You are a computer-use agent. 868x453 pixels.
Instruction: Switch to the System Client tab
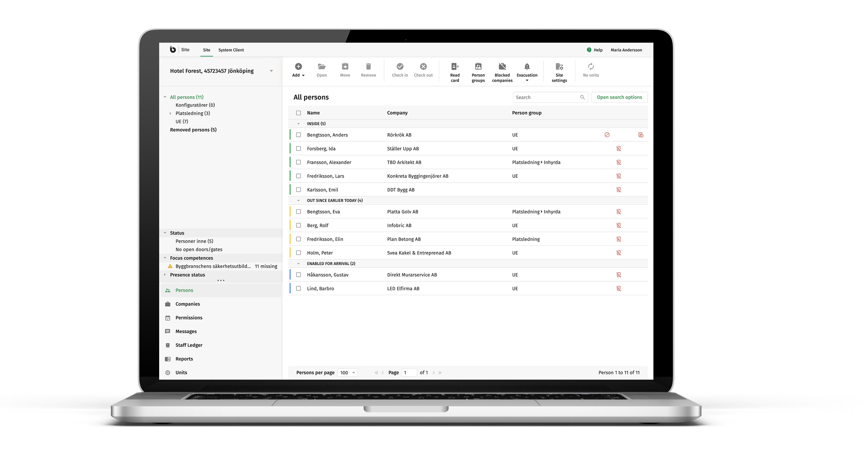(x=230, y=49)
